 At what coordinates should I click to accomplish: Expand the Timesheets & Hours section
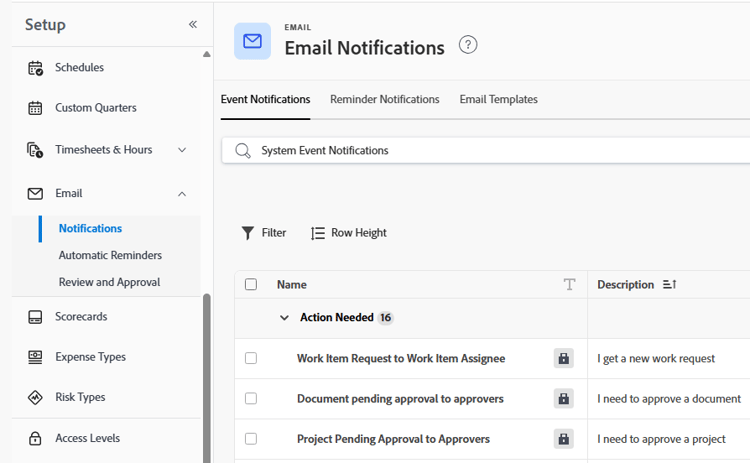coord(182,150)
